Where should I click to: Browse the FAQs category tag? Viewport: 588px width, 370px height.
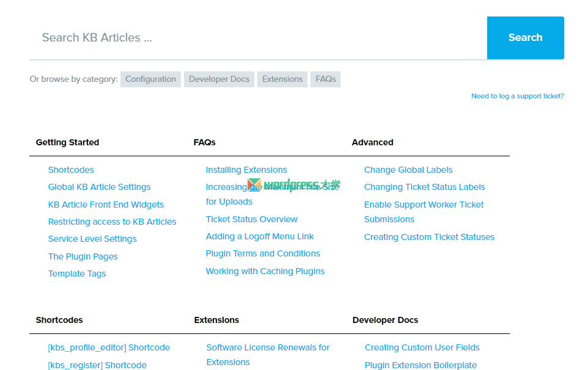tap(326, 79)
